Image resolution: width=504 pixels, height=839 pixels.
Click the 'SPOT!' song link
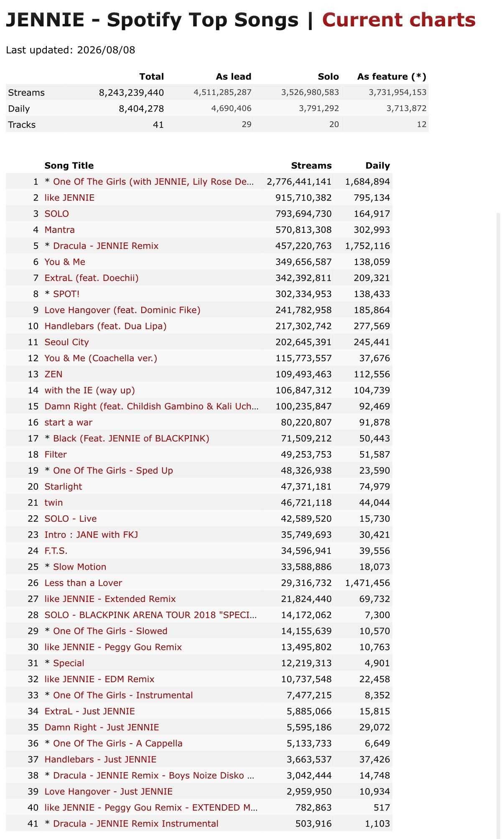(x=66, y=294)
